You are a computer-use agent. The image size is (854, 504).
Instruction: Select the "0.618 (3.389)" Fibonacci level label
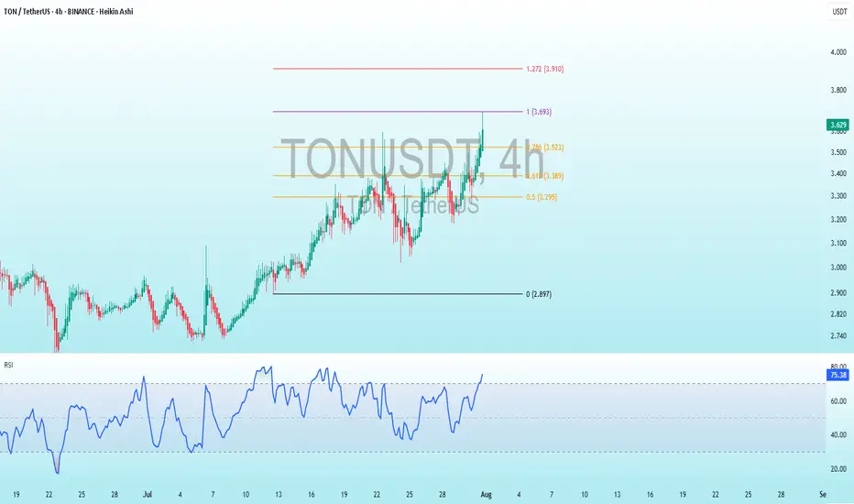544,176
